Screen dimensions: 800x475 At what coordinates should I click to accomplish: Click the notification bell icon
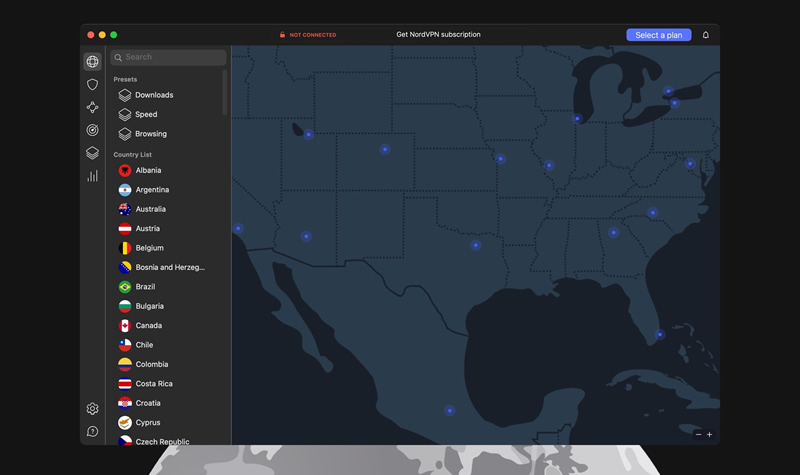pos(706,35)
